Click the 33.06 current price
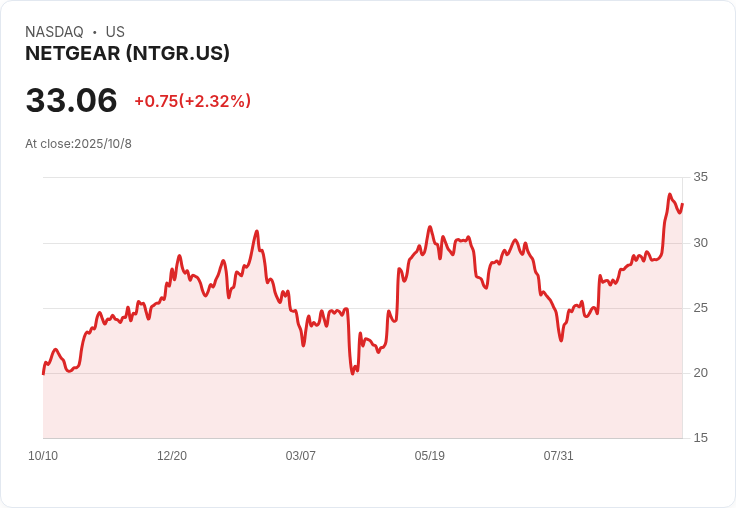Image resolution: width=736 pixels, height=508 pixels. coord(71,100)
